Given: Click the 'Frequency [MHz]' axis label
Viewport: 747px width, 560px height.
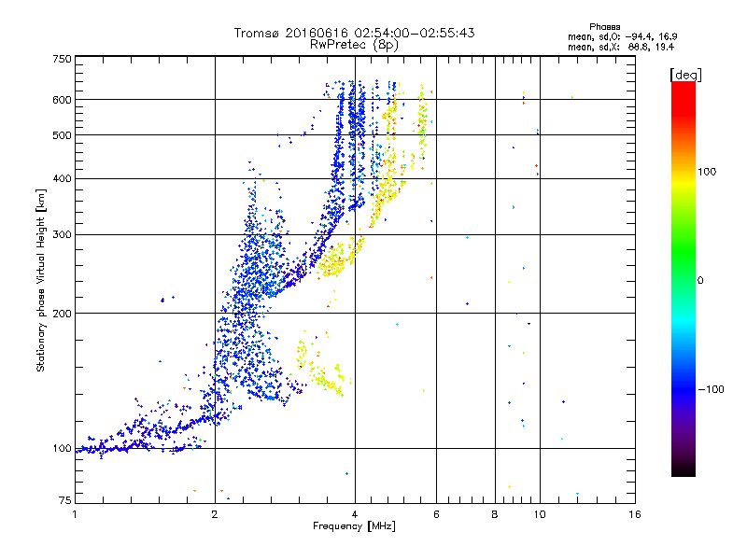Looking at the screenshot, I should click(354, 526).
